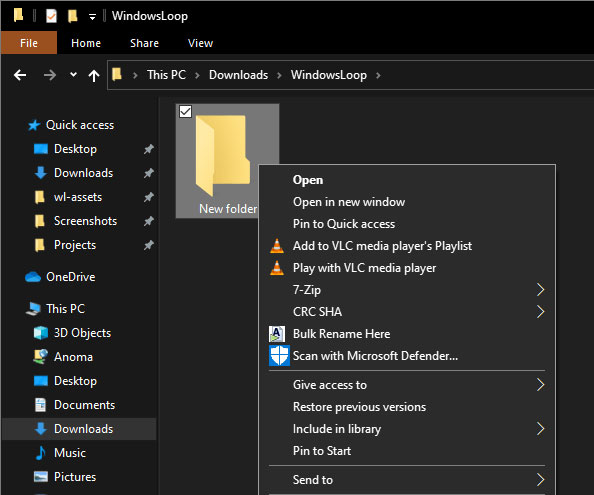Open Pictures under This PC
The image size is (594, 495).
pyautogui.click(x=75, y=477)
